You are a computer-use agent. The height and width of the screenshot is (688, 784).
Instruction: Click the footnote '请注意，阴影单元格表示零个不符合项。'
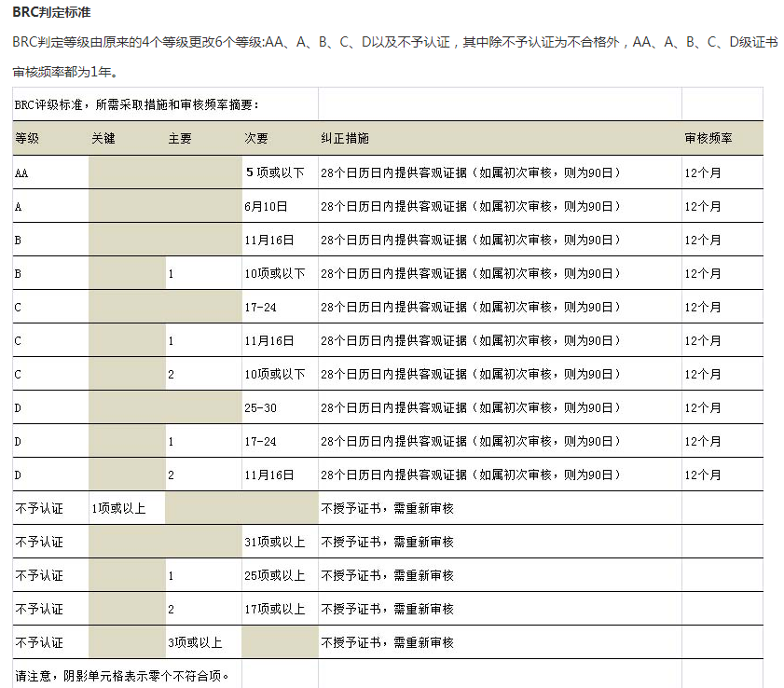122,676
